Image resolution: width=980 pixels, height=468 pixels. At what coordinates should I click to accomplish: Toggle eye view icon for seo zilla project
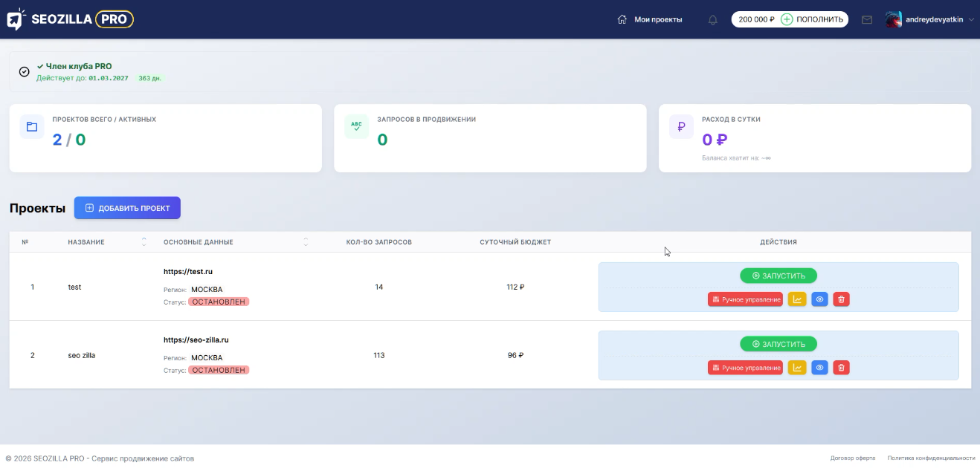819,368
